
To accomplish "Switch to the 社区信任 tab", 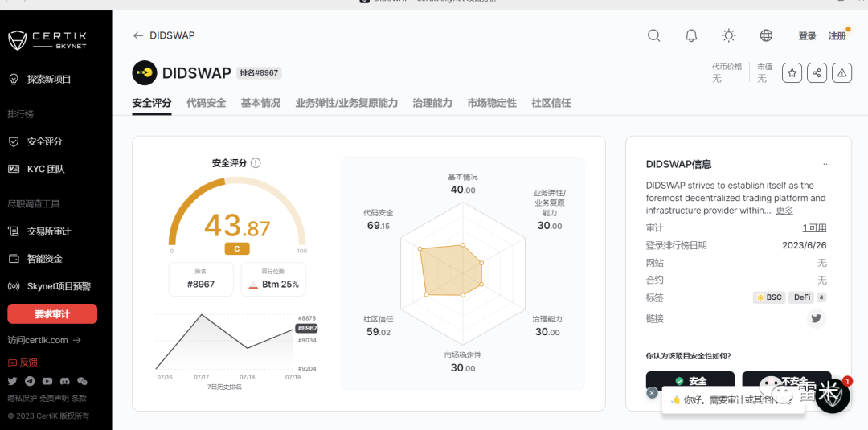I will [551, 103].
